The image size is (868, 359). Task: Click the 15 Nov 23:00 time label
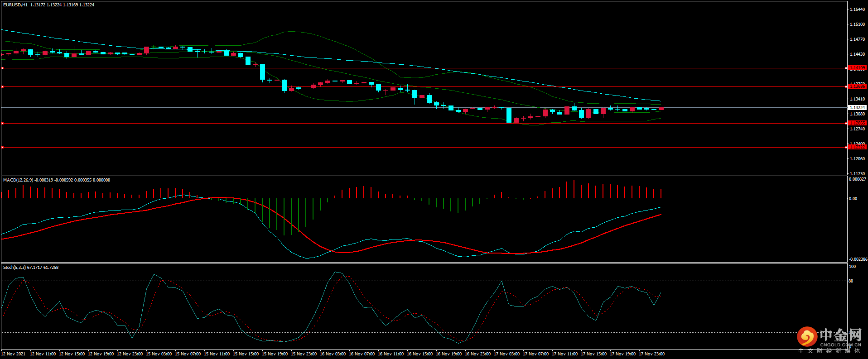click(304, 354)
